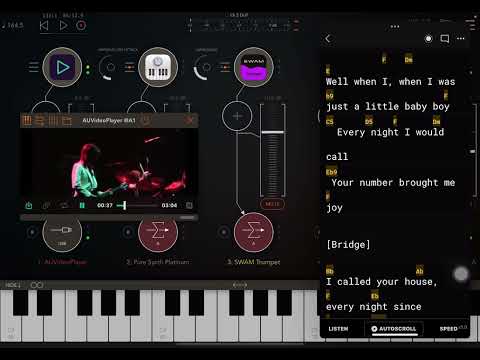Hit the red record button in the top bar
This screenshot has width=480, height=360.
[81, 26]
